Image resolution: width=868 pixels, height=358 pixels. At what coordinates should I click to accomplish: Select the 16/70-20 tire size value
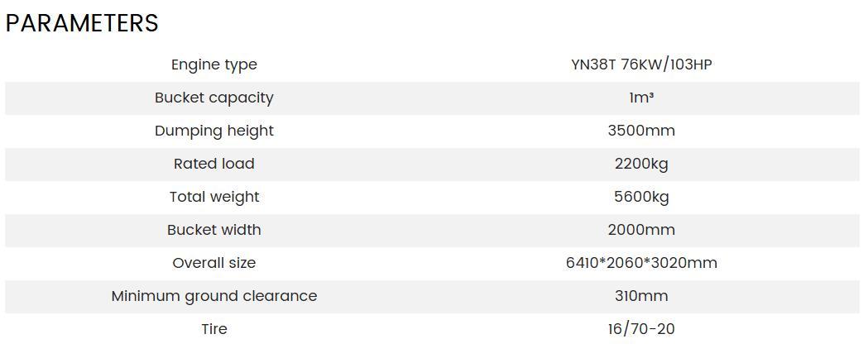point(641,329)
